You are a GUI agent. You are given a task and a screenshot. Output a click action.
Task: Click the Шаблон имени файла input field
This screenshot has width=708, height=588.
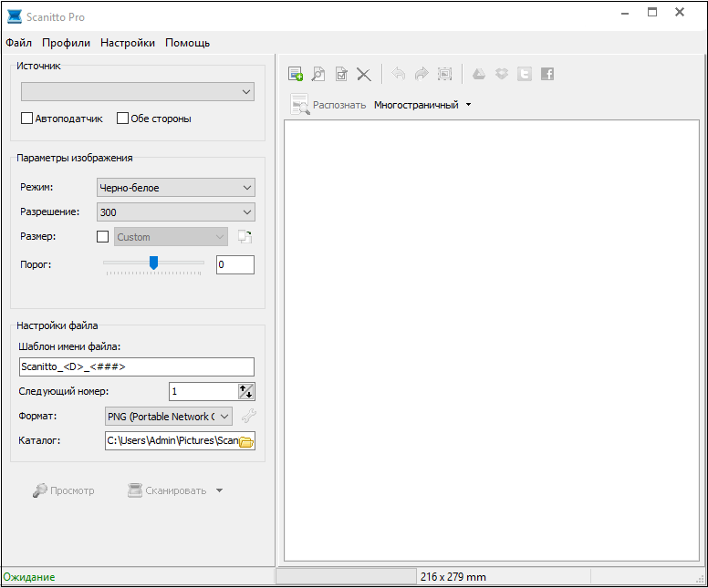pyautogui.click(x=137, y=366)
